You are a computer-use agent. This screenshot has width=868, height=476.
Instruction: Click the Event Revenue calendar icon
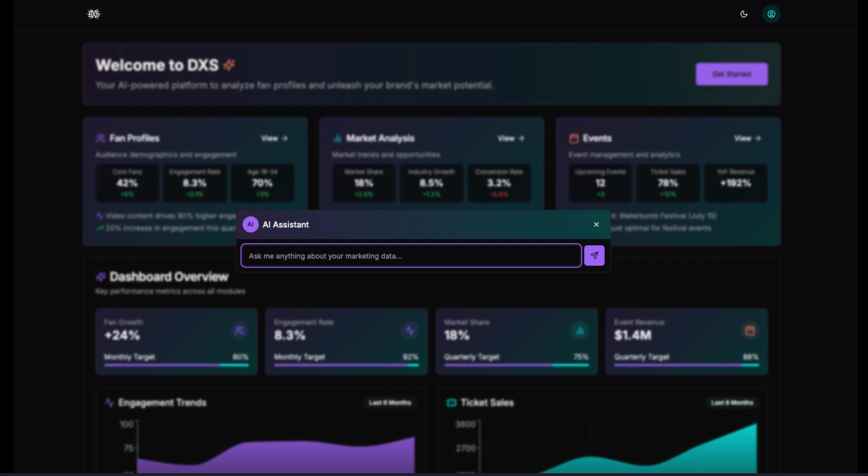(749, 331)
